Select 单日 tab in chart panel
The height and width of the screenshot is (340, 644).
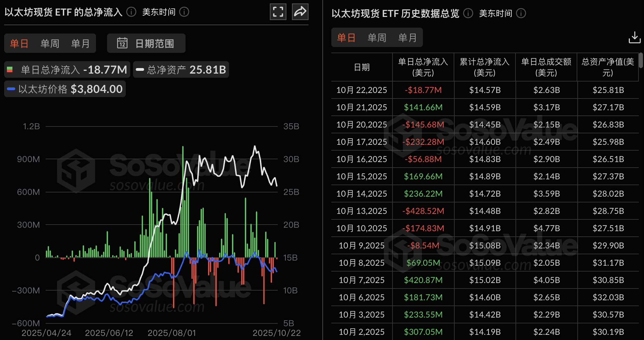[19, 44]
